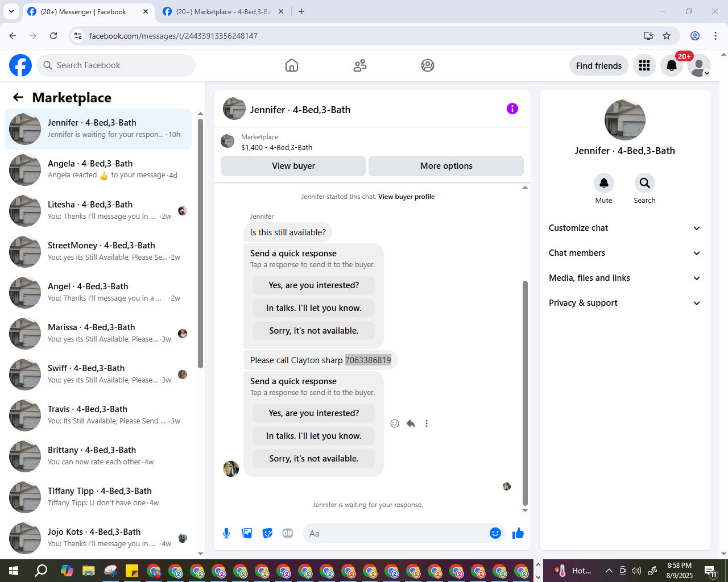Attach a photo or file
The width and height of the screenshot is (728, 582).
tap(247, 533)
